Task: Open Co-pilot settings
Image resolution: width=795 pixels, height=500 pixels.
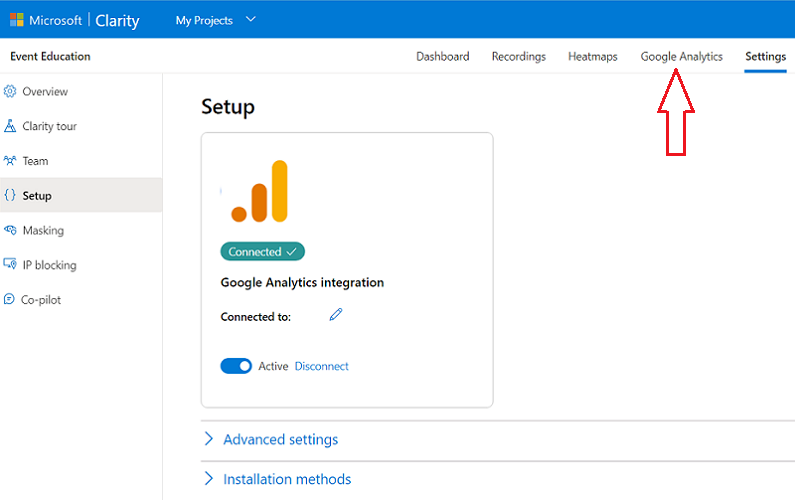Action: click(x=41, y=300)
